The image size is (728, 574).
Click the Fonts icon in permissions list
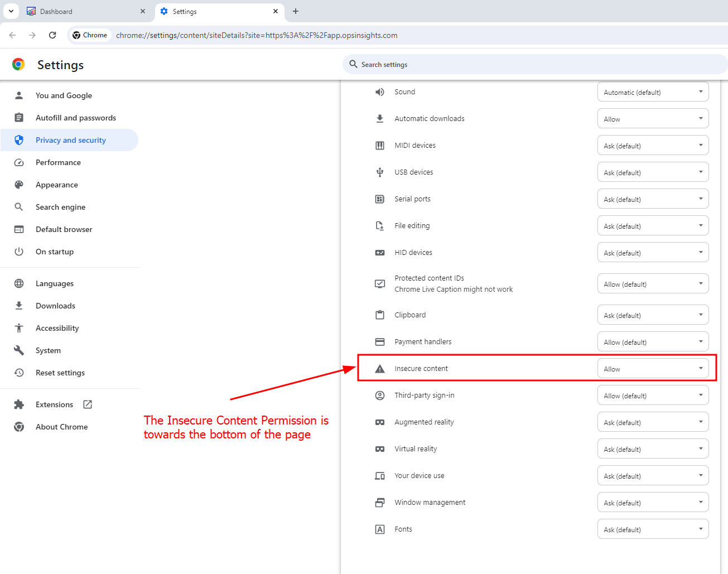click(x=380, y=529)
